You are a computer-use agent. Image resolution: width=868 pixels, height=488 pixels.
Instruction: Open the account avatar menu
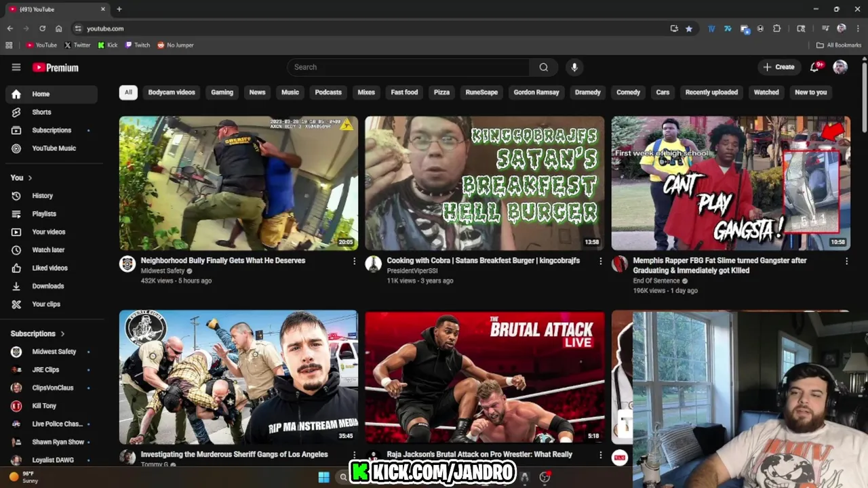(840, 67)
